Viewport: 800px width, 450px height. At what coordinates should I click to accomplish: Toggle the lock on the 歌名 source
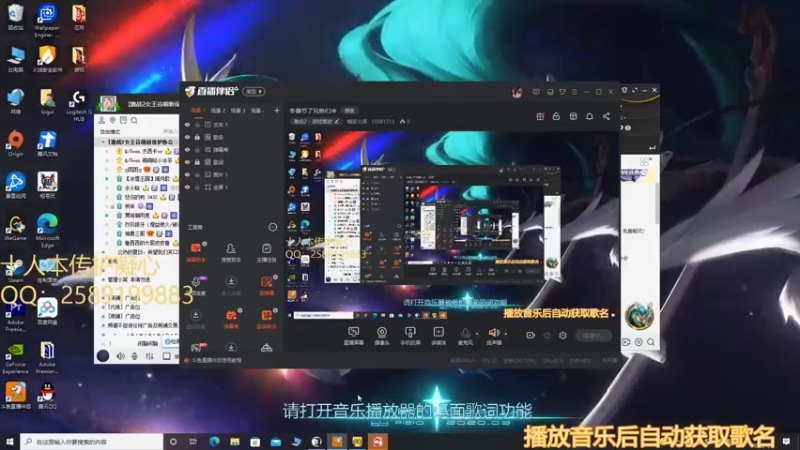tap(197, 137)
